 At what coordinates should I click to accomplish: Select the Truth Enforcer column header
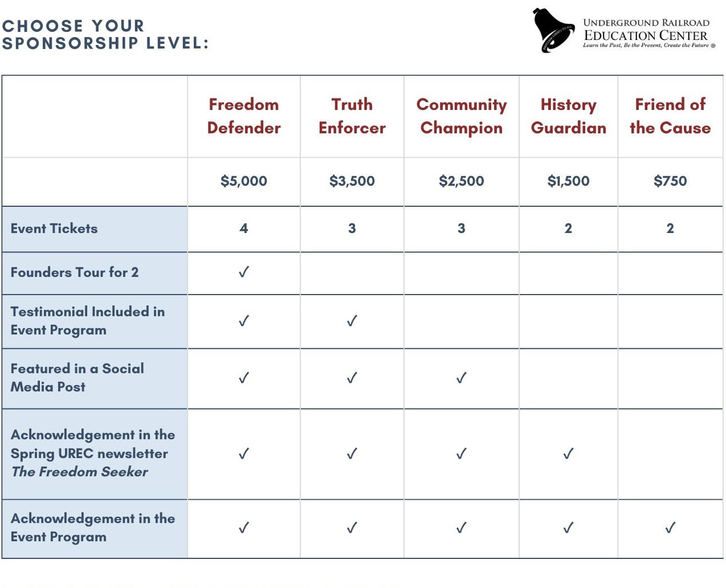point(352,116)
